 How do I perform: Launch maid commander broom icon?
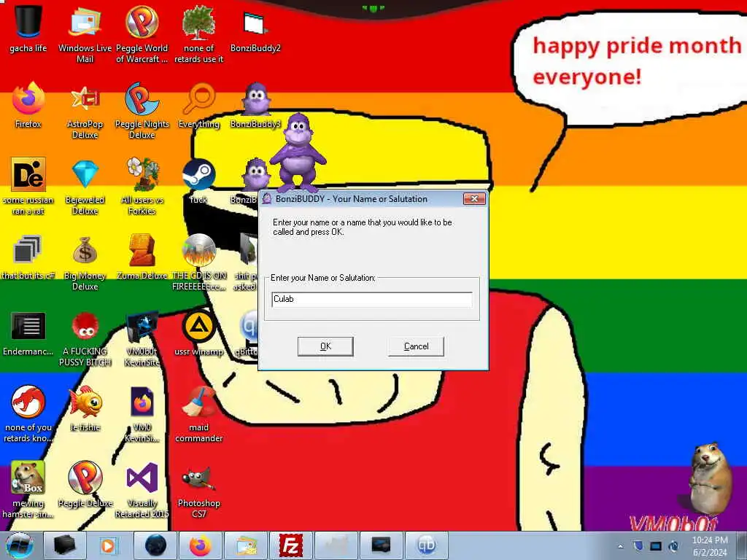(198, 402)
